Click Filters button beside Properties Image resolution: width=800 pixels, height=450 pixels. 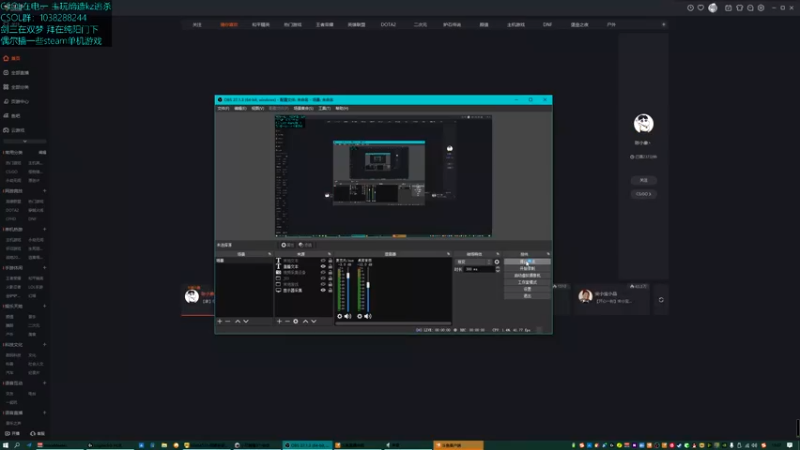(305, 245)
